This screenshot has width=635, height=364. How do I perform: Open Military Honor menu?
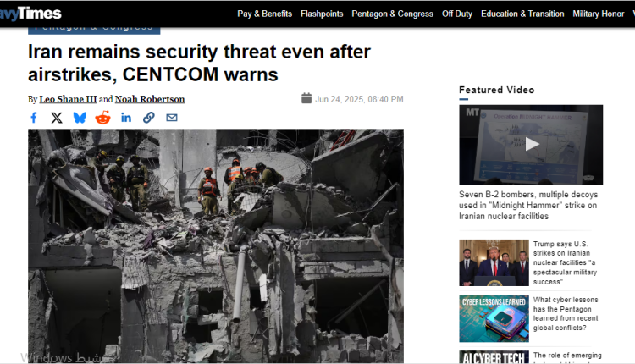coord(598,14)
